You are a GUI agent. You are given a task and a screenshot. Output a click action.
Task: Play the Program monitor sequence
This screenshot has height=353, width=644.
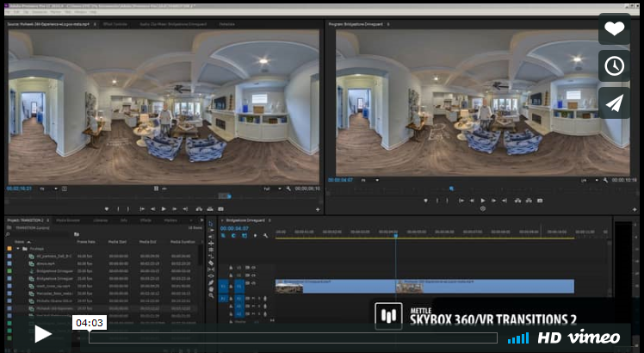click(x=483, y=201)
